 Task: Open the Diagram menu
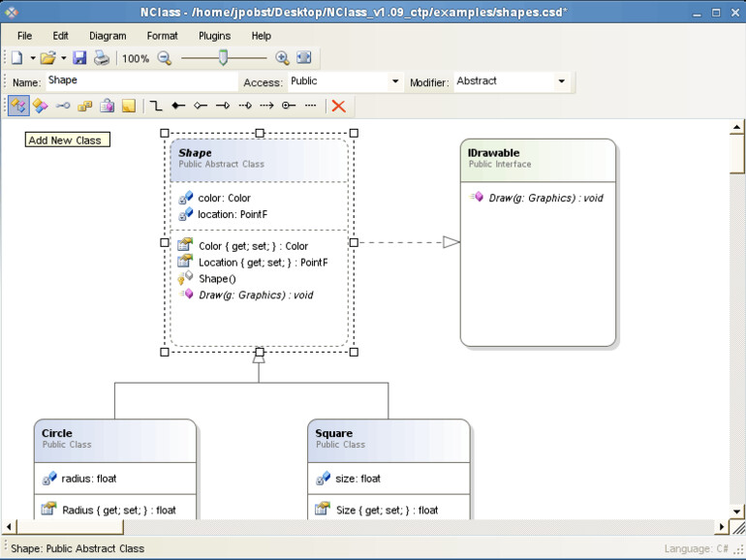108,36
